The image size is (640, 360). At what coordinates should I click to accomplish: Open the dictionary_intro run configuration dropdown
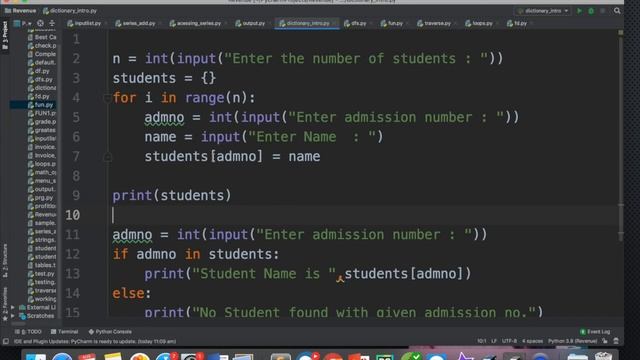click(x=543, y=11)
